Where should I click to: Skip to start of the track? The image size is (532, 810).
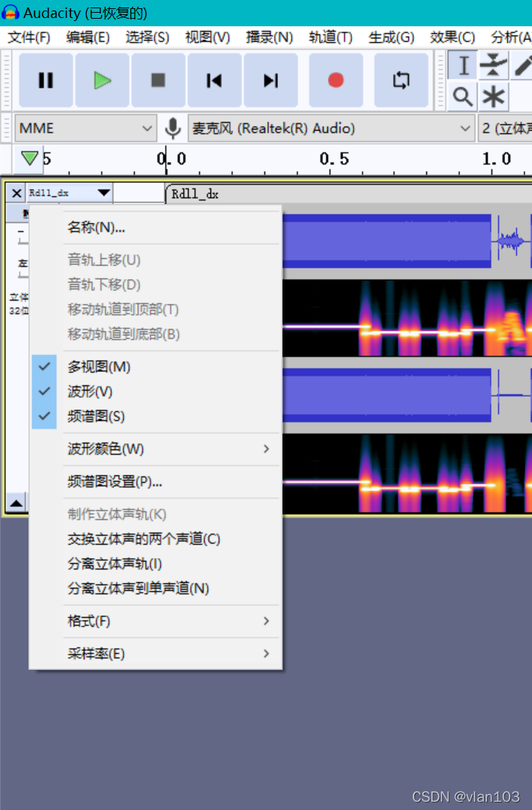[x=214, y=80]
